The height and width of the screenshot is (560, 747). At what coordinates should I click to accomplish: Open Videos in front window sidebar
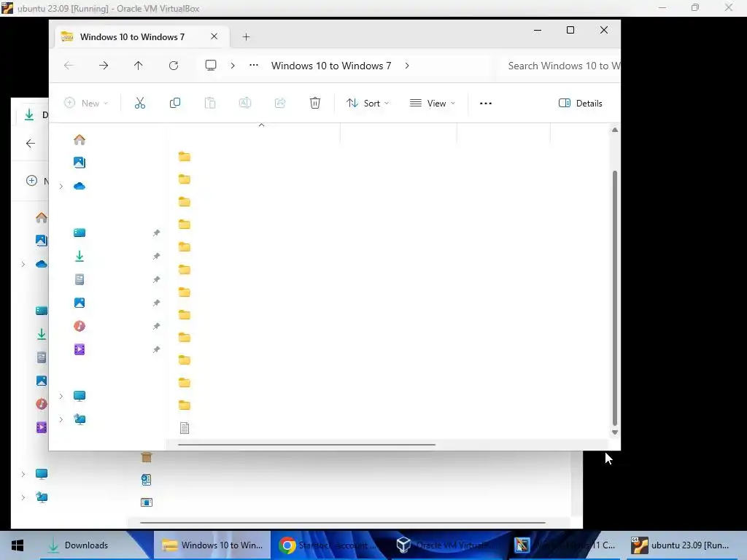[x=80, y=349]
